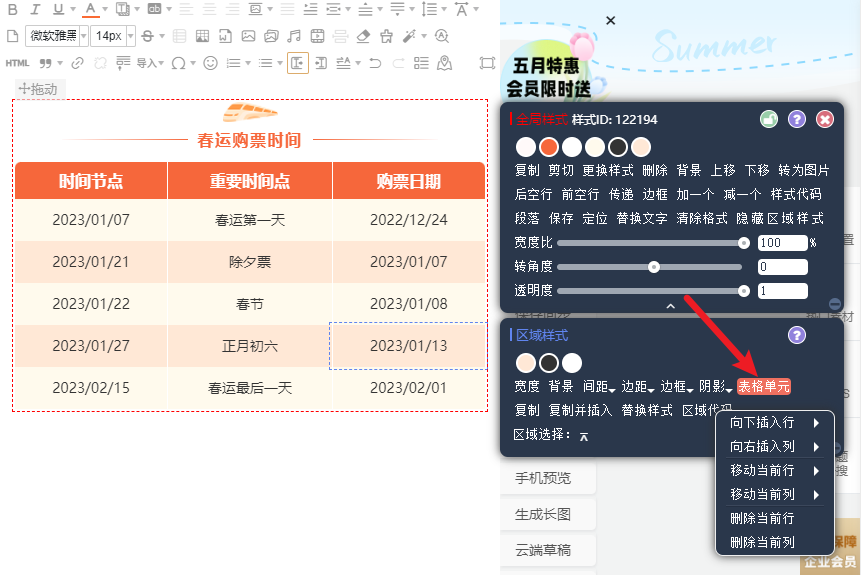Toggle bold formatting
The width and height of the screenshot is (861, 575).
coord(13,9)
